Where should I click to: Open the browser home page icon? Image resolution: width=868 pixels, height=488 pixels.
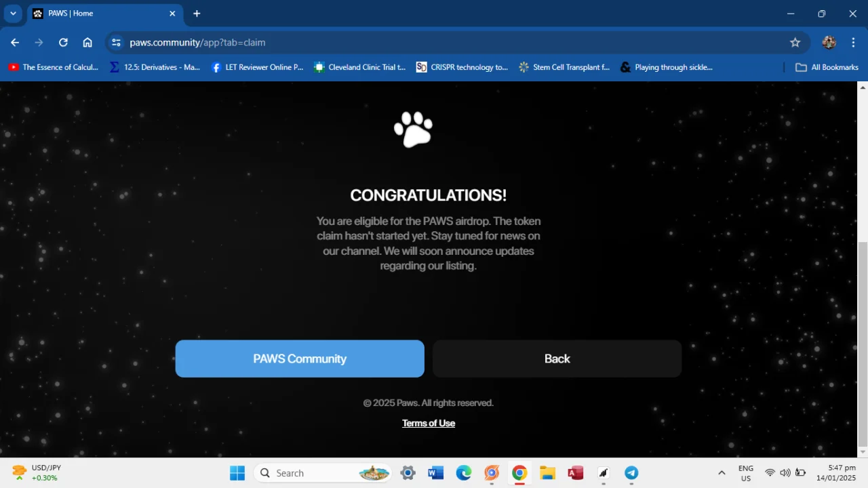[87, 42]
